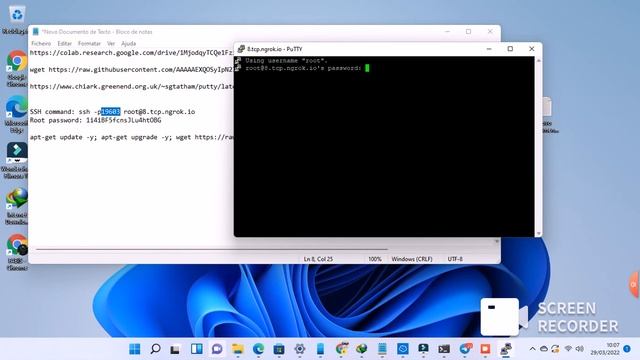The width and height of the screenshot is (640, 360).
Task: Click the colab.research.google.com URL line
Action: click(x=131, y=53)
